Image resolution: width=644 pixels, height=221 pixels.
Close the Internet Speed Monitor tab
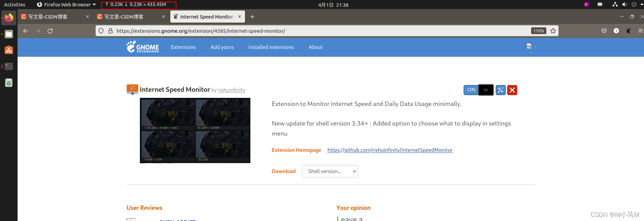pos(240,17)
